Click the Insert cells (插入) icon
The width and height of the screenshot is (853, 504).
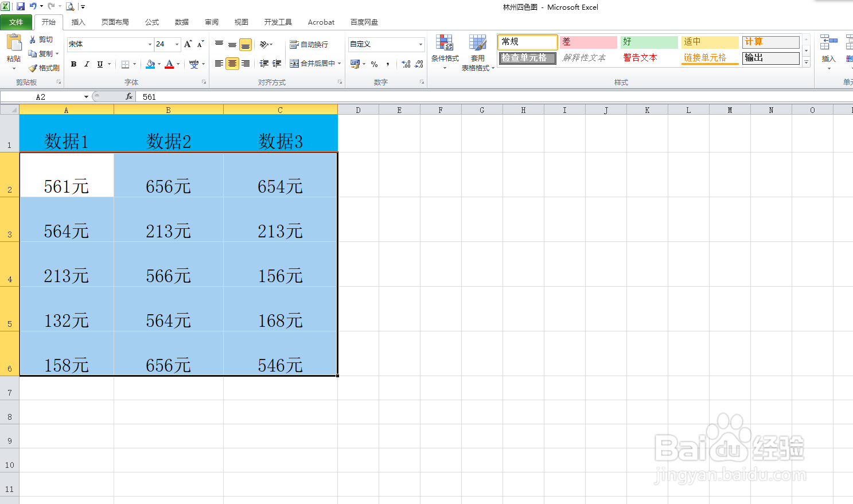tap(828, 42)
